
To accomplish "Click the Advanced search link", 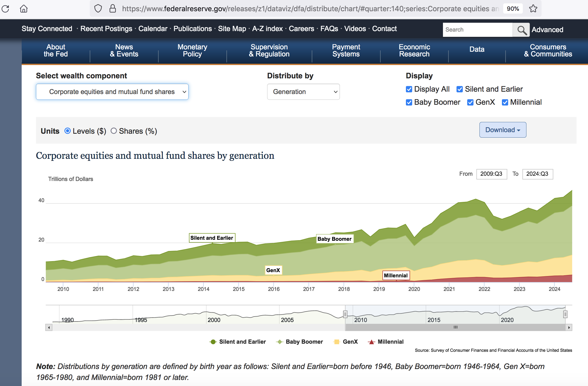I will click(547, 30).
